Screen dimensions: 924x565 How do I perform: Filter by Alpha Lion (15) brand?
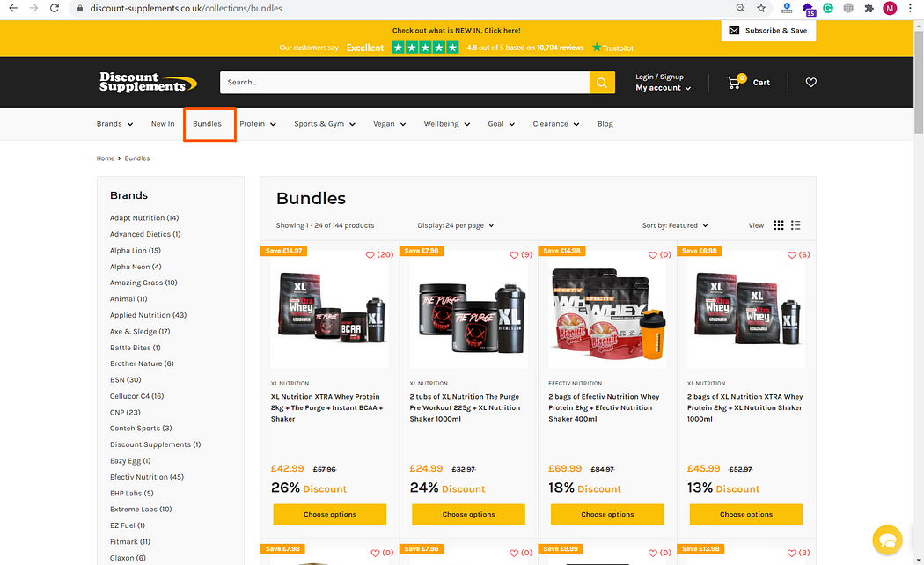[135, 251]
